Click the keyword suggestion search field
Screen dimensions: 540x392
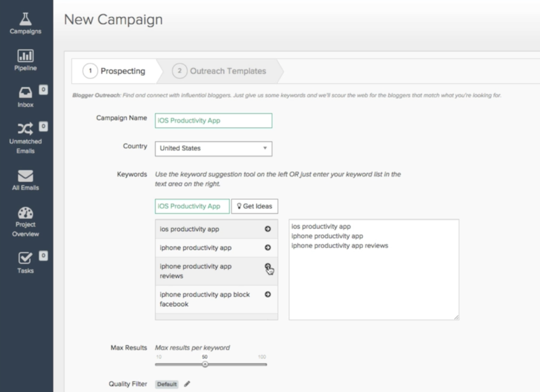[192, 207]
